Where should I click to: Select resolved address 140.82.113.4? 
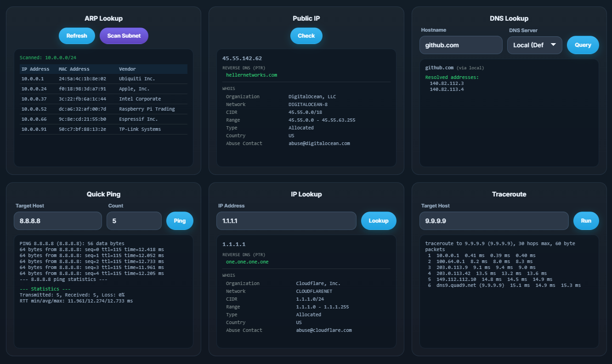click(447, 90)
